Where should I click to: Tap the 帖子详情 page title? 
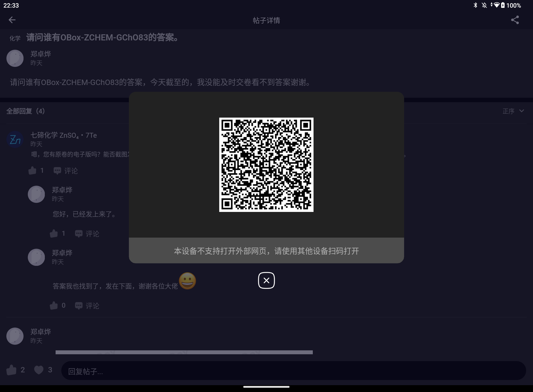[266, 20]
